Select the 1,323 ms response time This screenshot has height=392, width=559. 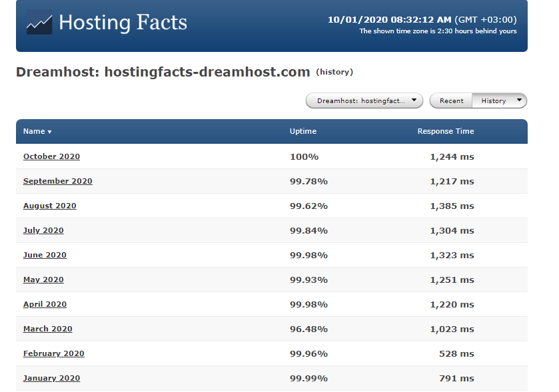[x=452, y=255]
